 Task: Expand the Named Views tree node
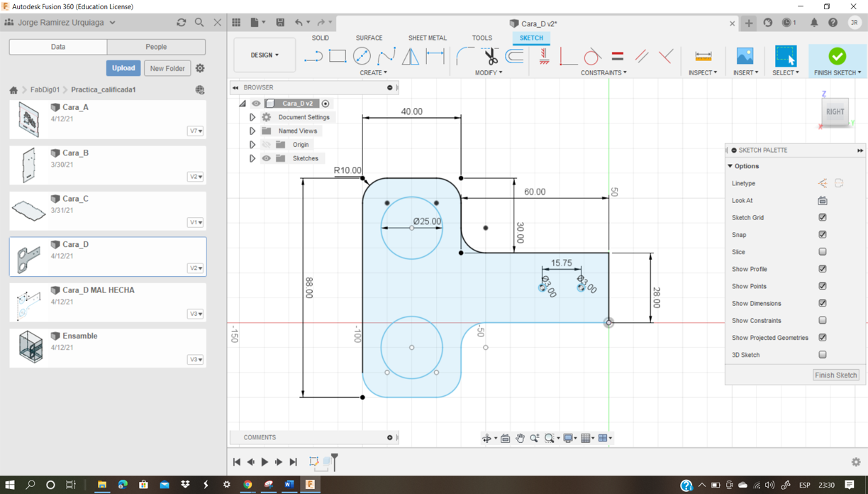pos(252,131)
